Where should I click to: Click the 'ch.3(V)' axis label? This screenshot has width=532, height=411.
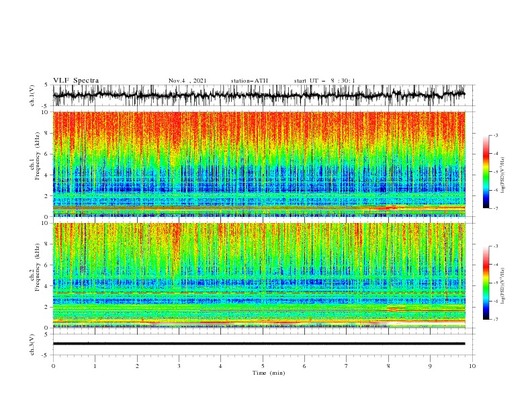[32, 345]
